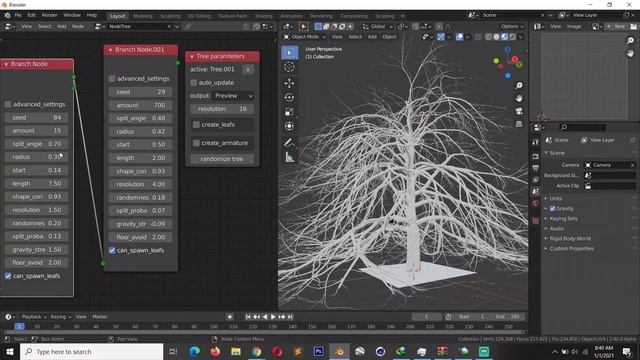
Task: Click the length 7.50 field in Branch Node
Action: (37, 184)
